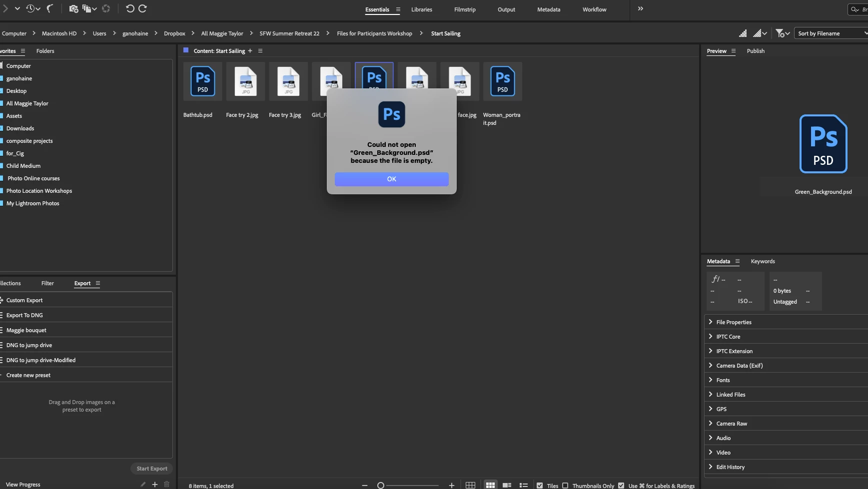Select the Face try 2.jpg thumbnail
Image resolution: width=868 pixels, height=489 pixels.
245,81
